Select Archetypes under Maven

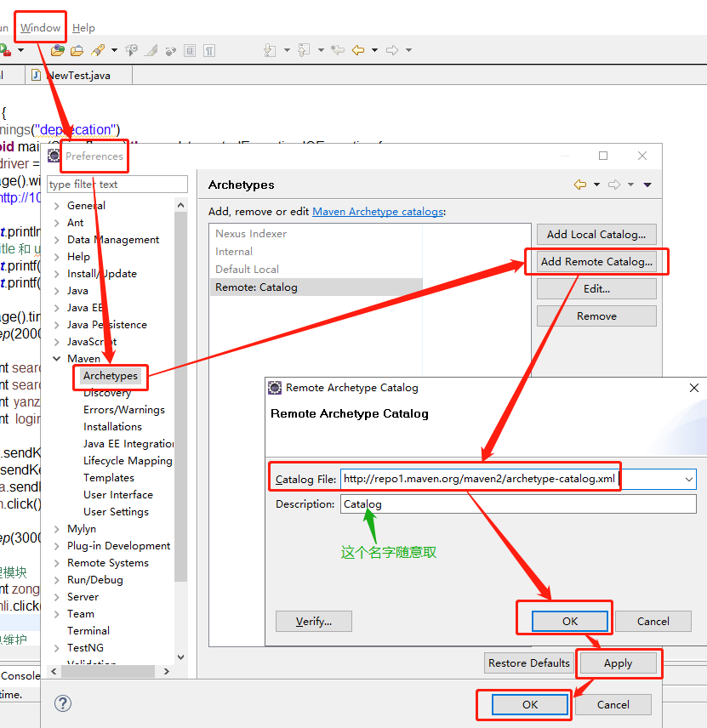pos(111,376)
